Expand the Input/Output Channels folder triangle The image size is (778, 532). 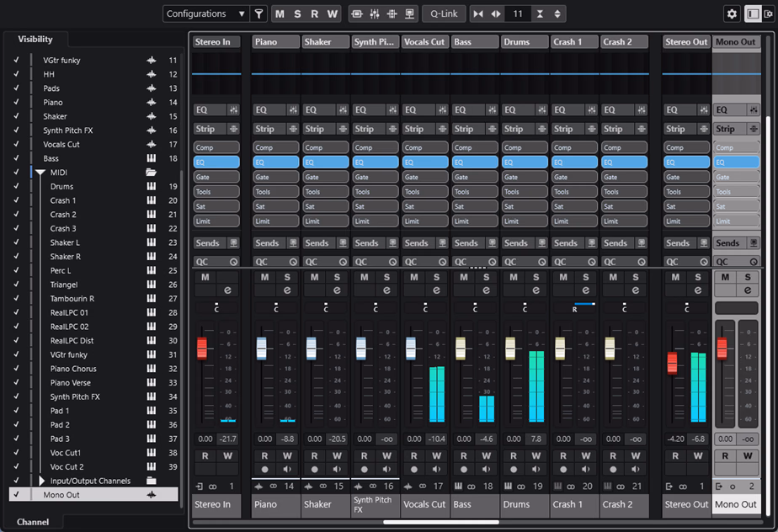(42, 481)
